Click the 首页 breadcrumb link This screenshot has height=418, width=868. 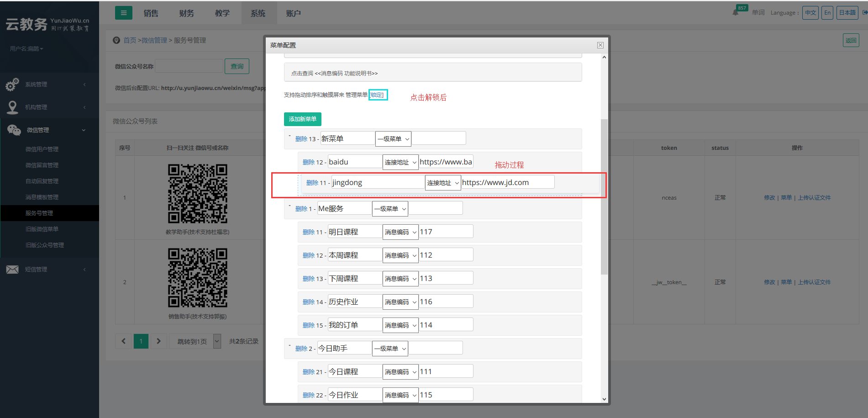[130, 40]
